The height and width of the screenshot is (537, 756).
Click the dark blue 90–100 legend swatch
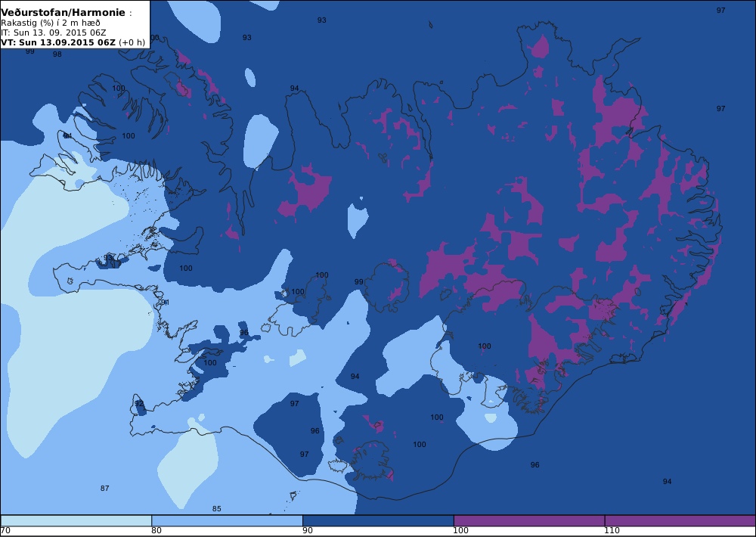pos(378,520)
